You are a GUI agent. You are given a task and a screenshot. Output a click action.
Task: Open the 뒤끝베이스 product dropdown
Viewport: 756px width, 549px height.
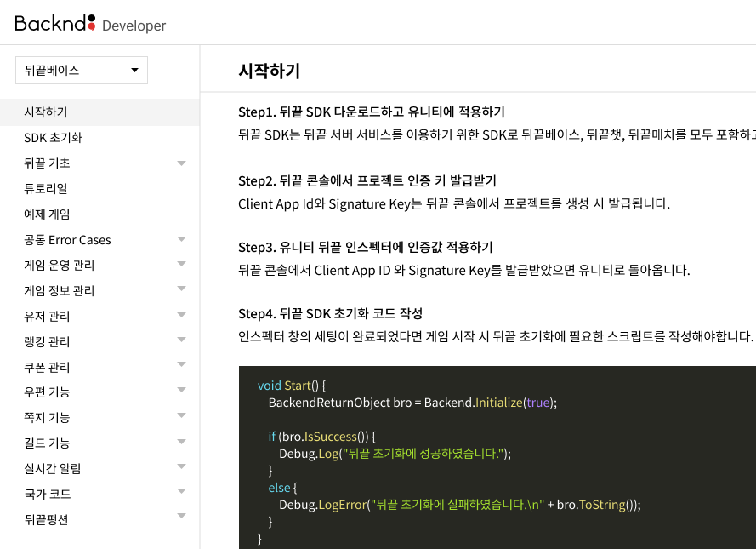[82, 71]
